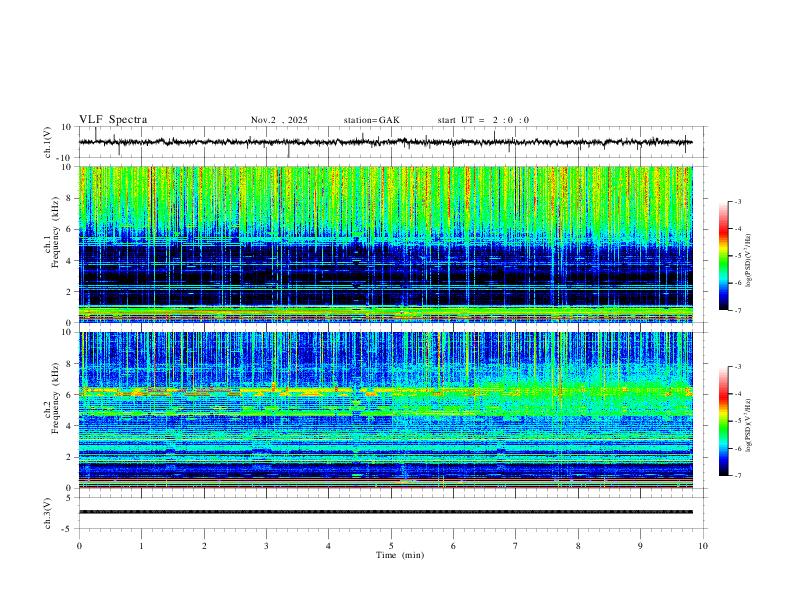Click the '-3' tick on lower colorbar
792x612 pixels.
click(x=737, y=367)
